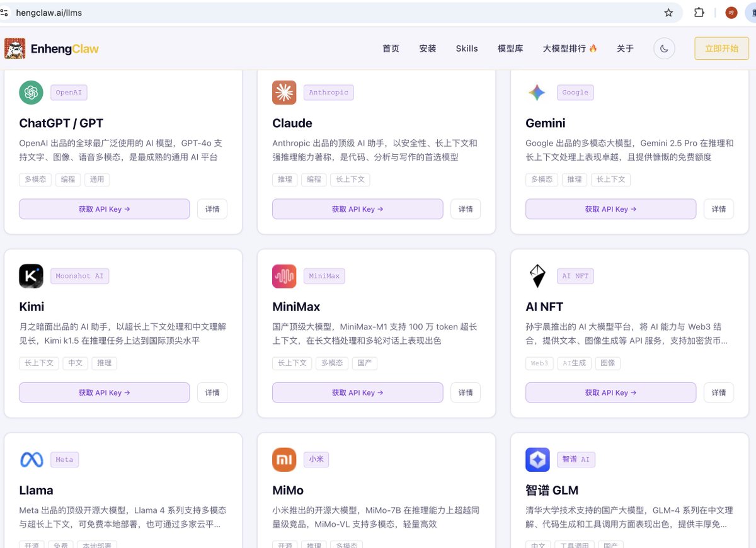
Task: Click the 小米 vendor tag
Action: [316, 460]
